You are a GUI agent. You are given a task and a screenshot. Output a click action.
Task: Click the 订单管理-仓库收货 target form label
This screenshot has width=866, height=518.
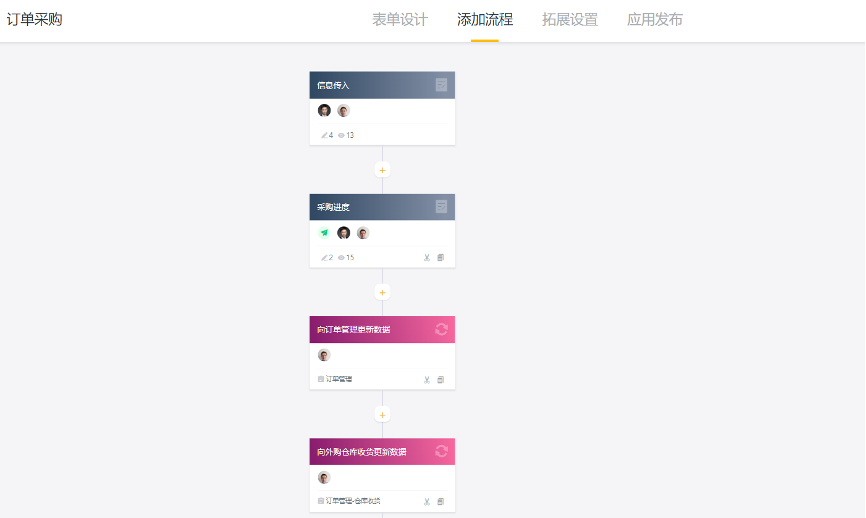click(349, 501)
